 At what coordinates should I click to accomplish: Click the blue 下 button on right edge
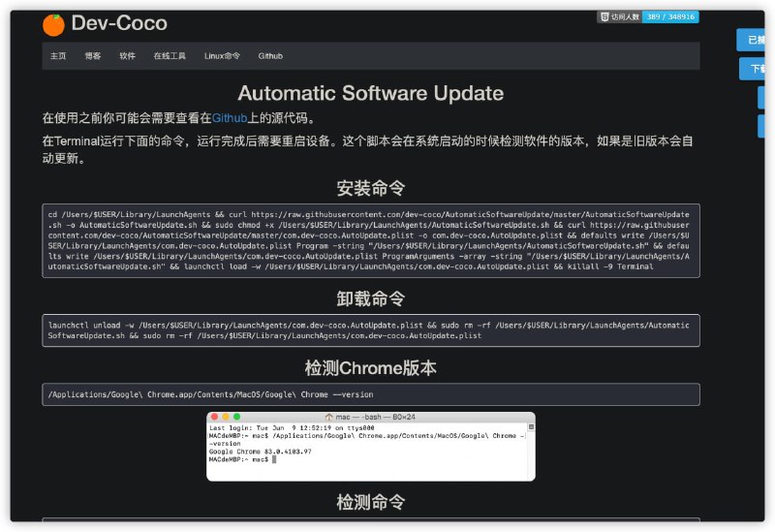pos(753,69)
